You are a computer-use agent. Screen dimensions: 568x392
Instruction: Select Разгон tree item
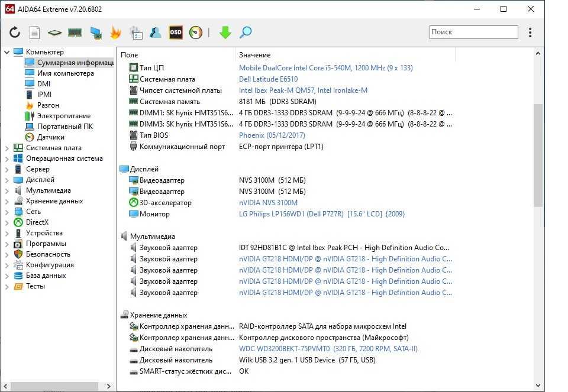[x=48, y=105]
